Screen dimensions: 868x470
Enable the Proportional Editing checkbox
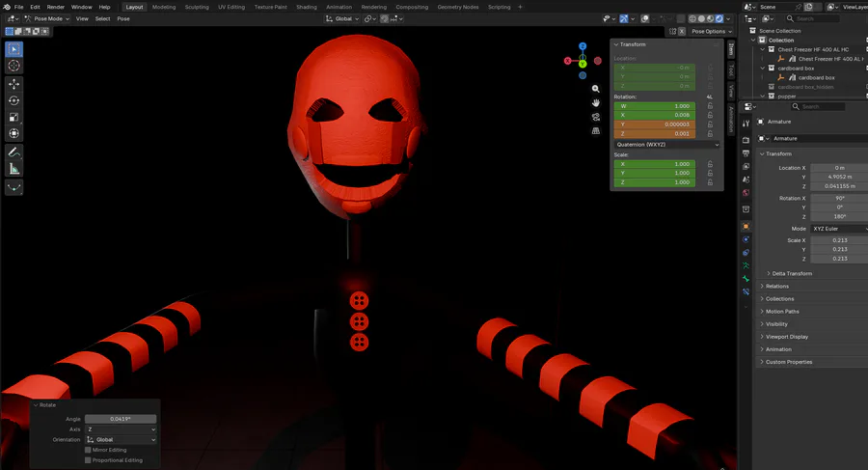click(x=89, y=460)
